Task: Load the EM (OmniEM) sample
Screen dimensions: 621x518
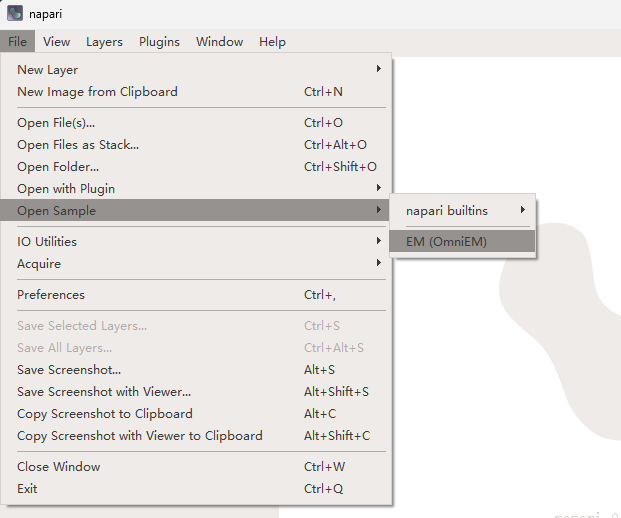Action: [446, 241]
